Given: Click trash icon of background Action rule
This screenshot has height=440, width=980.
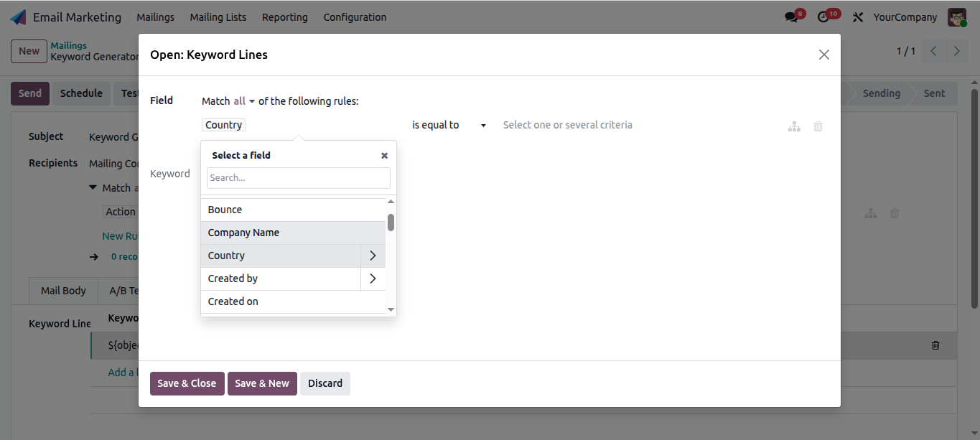Looking at the screenshot, I should [895, 213].
